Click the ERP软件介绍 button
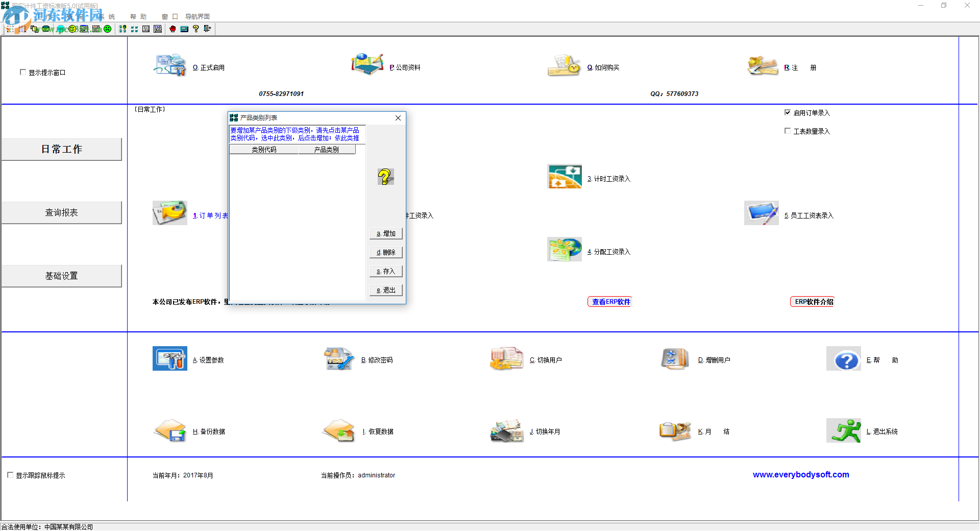Screen dimensions: 980x531 (x=813, y=302)
